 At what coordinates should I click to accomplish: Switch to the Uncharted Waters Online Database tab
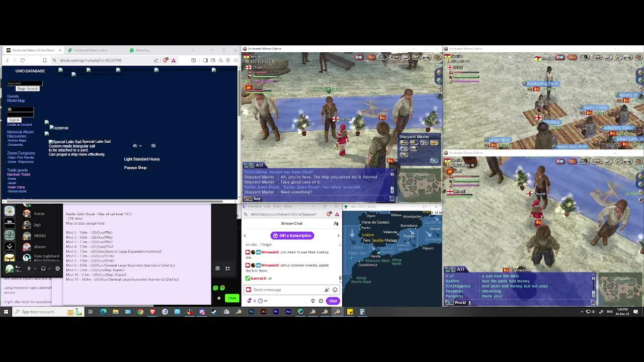34,50
